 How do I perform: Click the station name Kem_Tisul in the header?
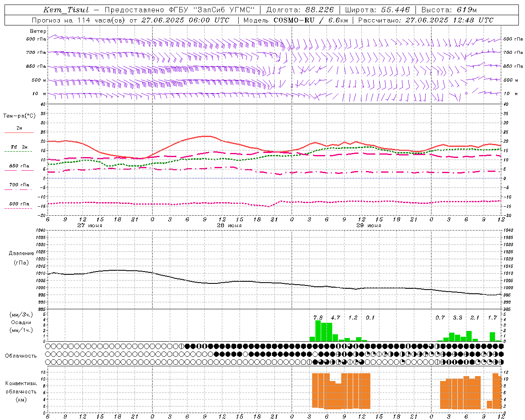click(66, 10)
